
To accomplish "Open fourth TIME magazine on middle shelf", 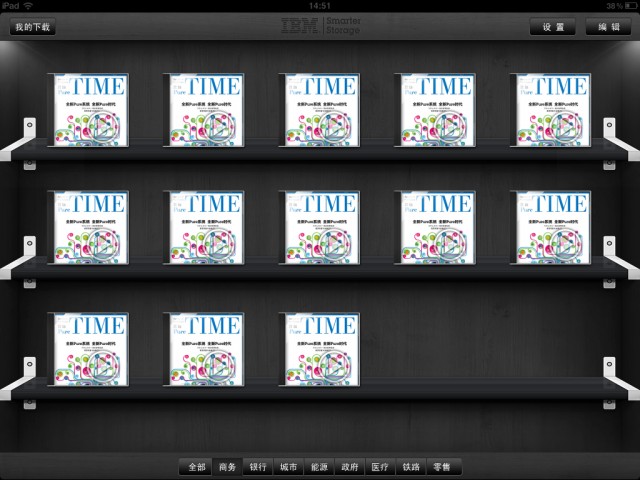I will [435, 227].
